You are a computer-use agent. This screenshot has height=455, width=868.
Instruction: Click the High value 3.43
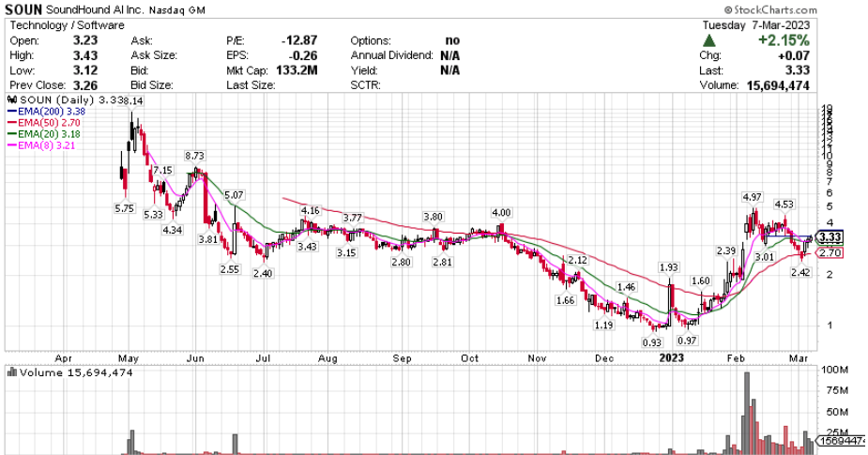pyautogui.click(x=85, y=55)
